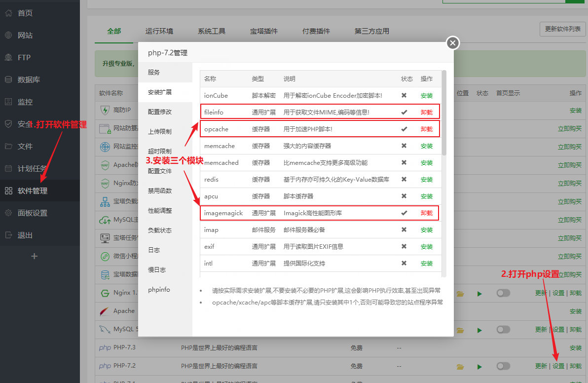Click 更新 link in PHP-7.2 row

pyautogui.click(x=541, y=366)
